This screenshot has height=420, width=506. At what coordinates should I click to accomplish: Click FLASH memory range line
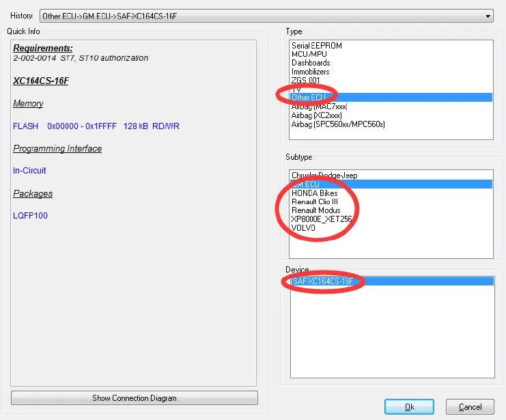pos(96,126)
